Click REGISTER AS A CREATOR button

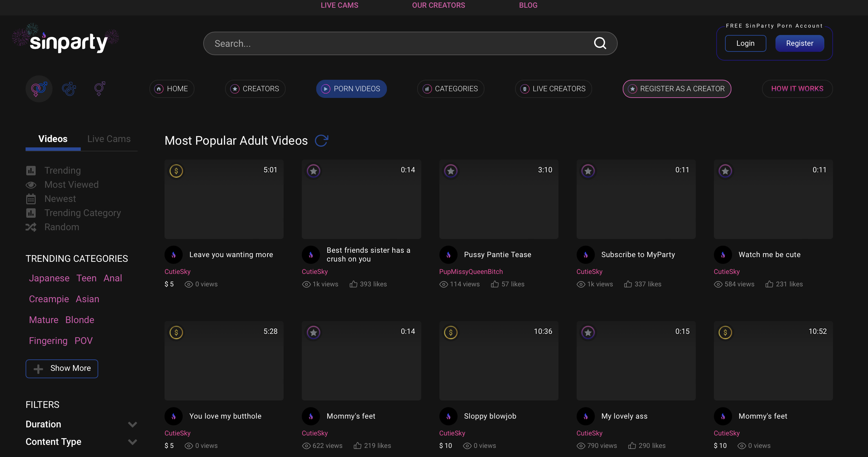(677, 89)
